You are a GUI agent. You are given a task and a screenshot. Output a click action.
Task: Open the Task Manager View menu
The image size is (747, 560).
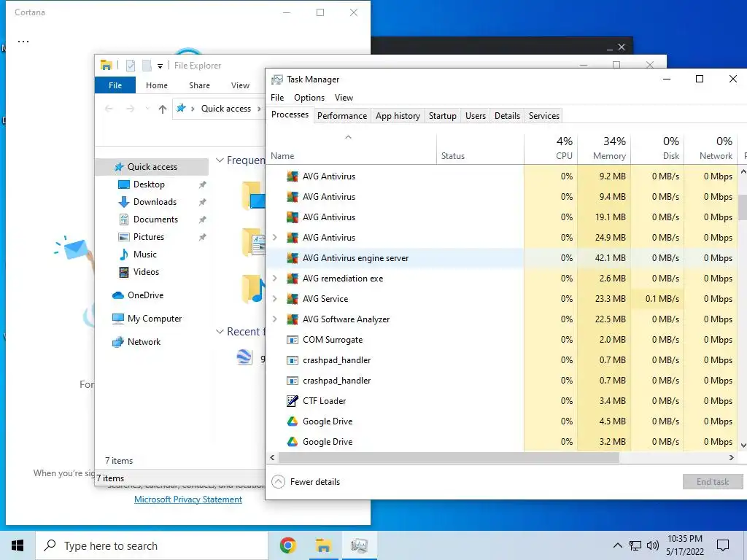(x=344, y=98)
